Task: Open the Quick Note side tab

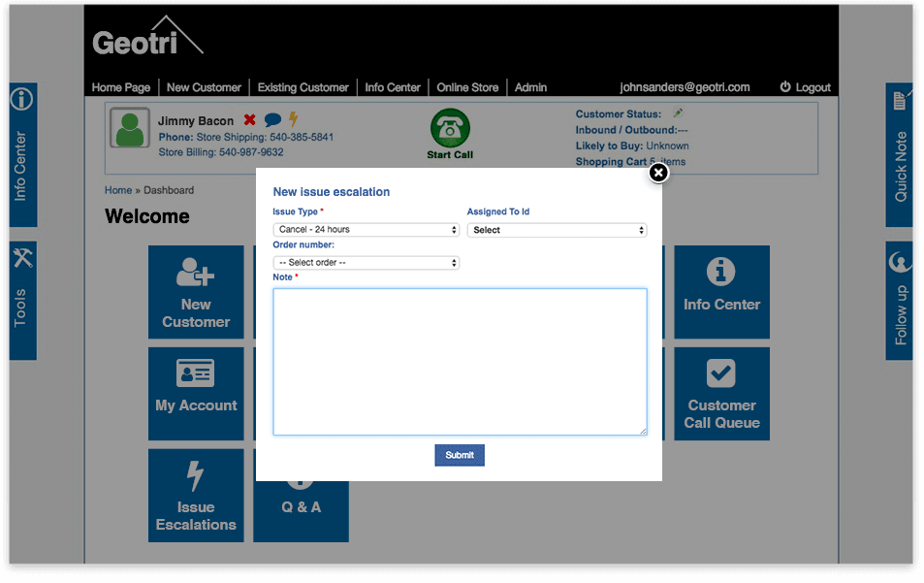Action: [899, 154]
